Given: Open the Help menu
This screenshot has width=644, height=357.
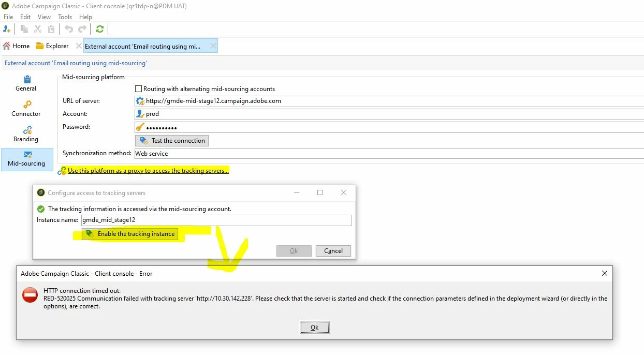Looking at the screenshot, I should (x=85, y=17).
